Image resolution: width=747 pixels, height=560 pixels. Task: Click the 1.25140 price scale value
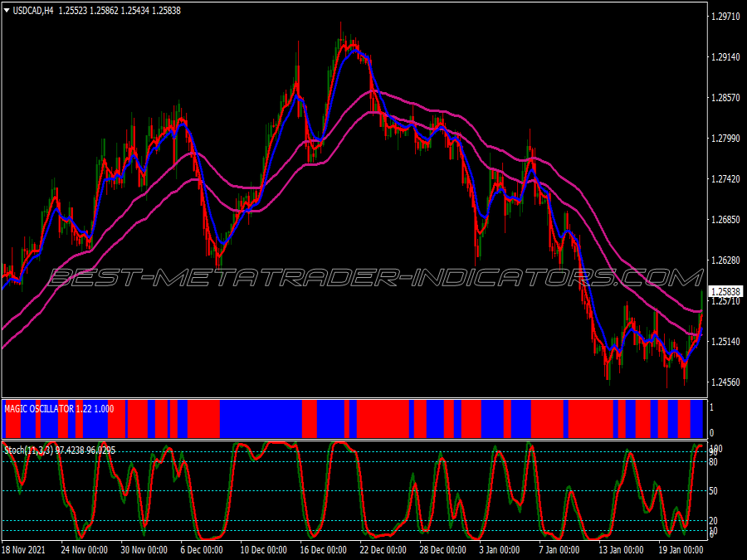click(725, 342)
